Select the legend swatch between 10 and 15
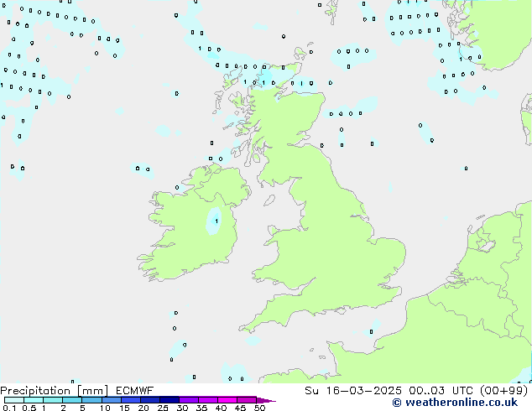The image size is (532, 411). 112,400
